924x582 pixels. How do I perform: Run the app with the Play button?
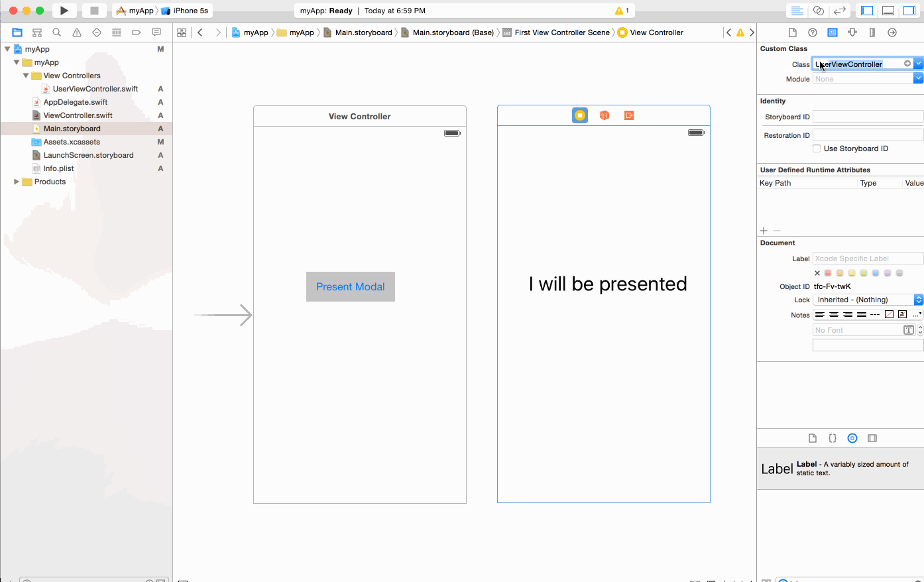(x=64, y=11)
